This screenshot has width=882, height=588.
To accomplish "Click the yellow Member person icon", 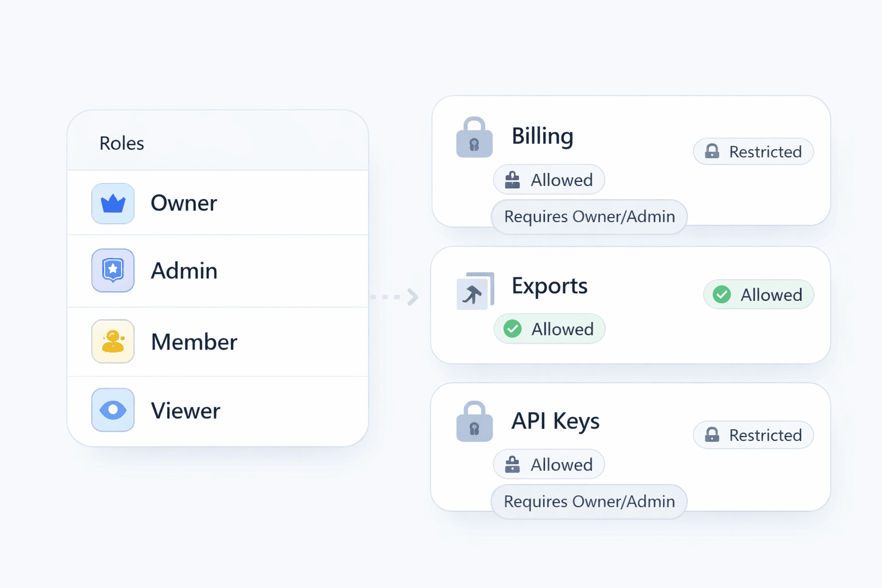I will click(x=113, y=342).
